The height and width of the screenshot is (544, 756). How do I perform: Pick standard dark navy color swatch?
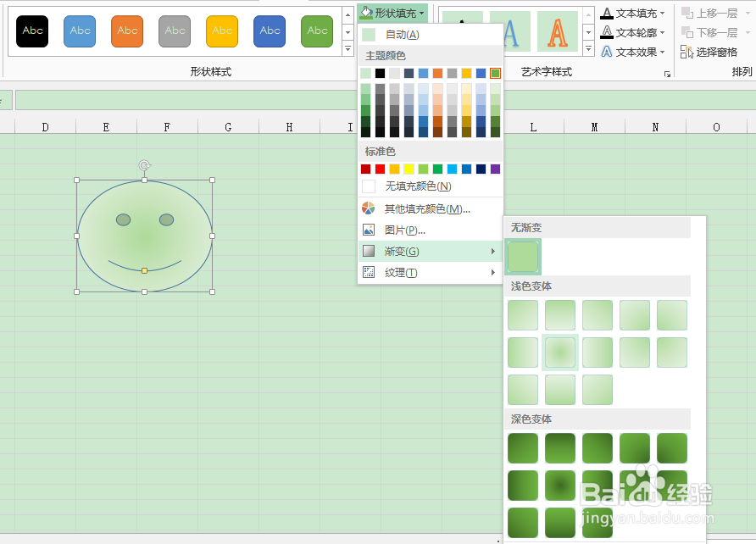pos(481,169)
